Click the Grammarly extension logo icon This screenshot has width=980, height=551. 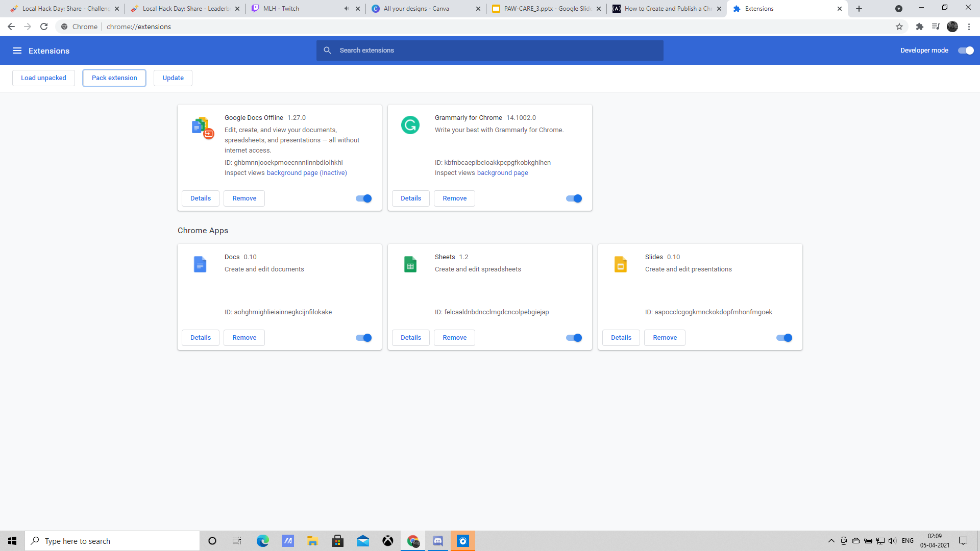click(x=410, y=125)
